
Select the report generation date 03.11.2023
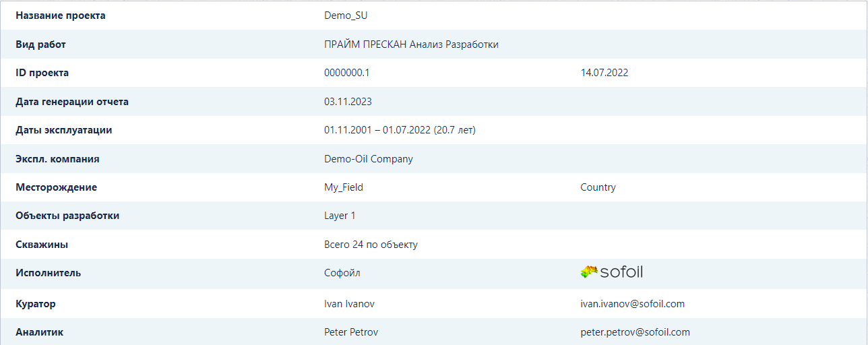click(x=348, y=102)
